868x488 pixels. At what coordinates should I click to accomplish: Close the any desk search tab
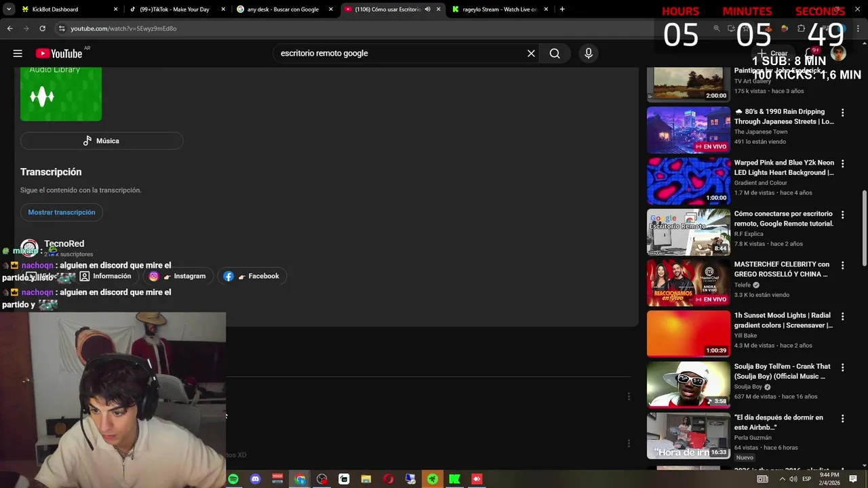(x=331, y=9)
